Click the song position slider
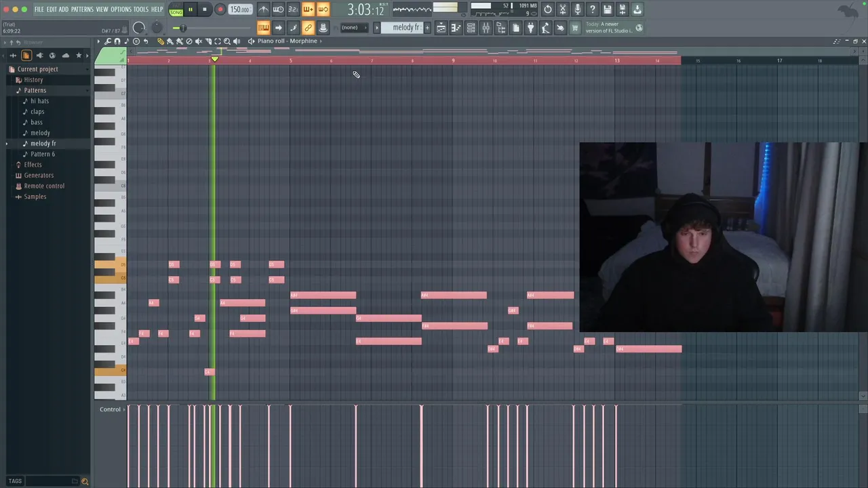The height and width of the screenshot is (488, 868). (x=210, y=28)
